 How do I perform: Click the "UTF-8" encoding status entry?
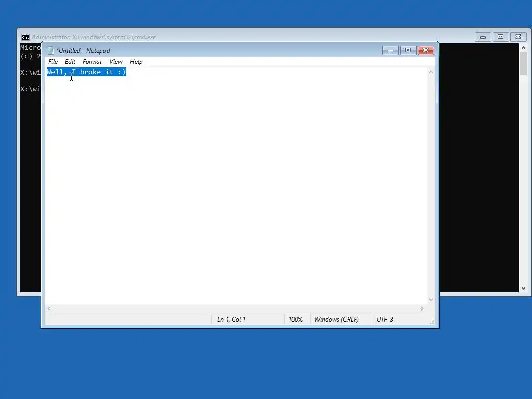(385, 320)
